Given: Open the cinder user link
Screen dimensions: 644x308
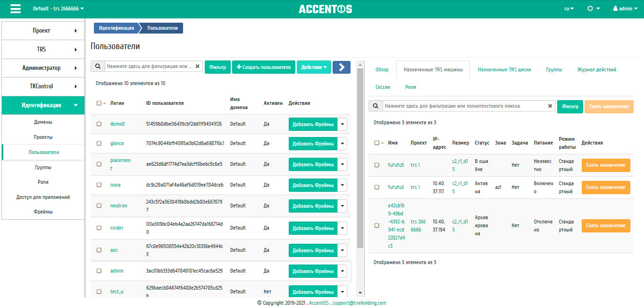Looking at the screenshot, I should click(x=117, y=228).
